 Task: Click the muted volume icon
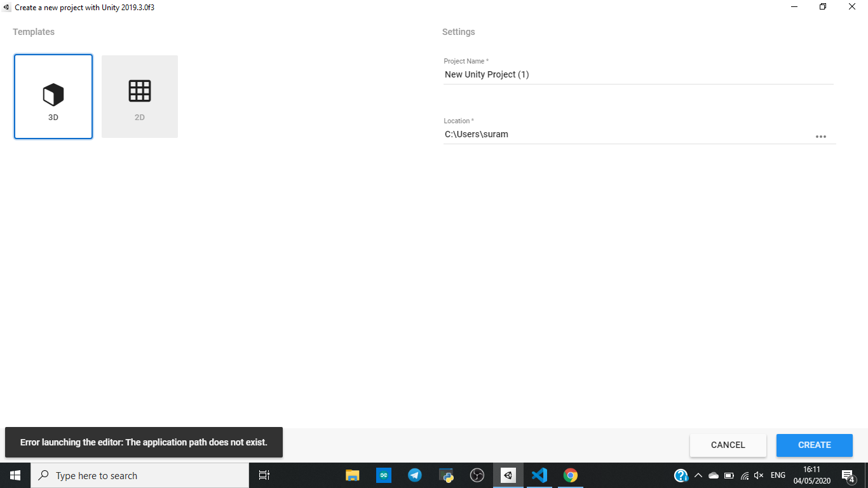[x=759, y=475]
